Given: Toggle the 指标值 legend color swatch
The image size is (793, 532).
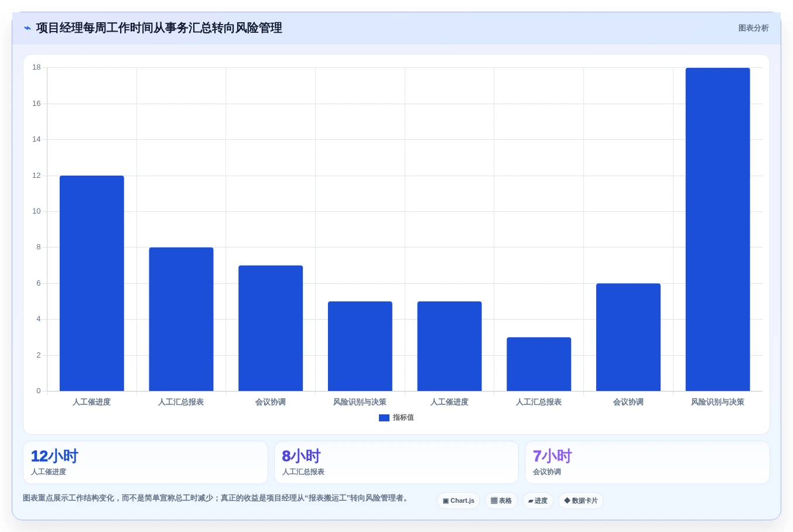Looking at the screenshot, I should click(x=384, y=418).
